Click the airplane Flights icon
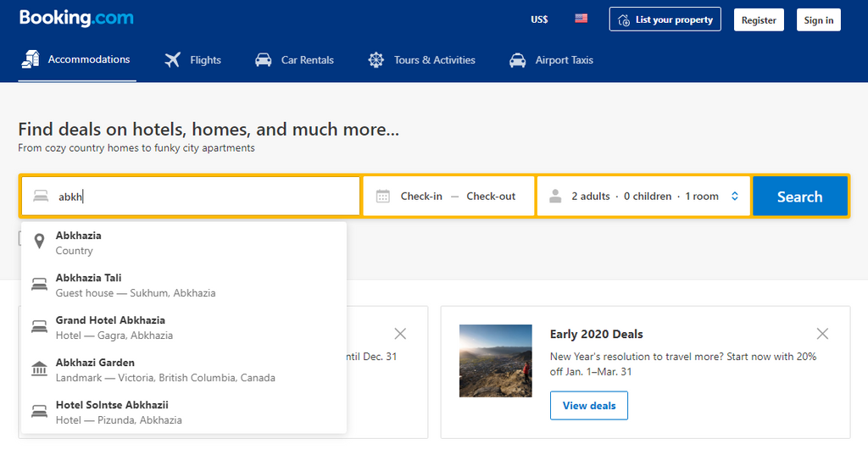868x455 pixels. pos(173,60)
